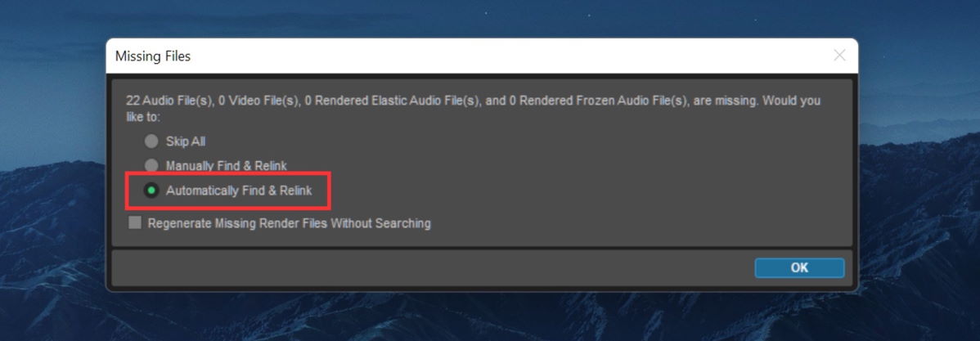This screenshot has width=980, height=341.
Task: Tick the gray square box beside Regenerate
Action: pyautogui.click(x=135, y=222)
